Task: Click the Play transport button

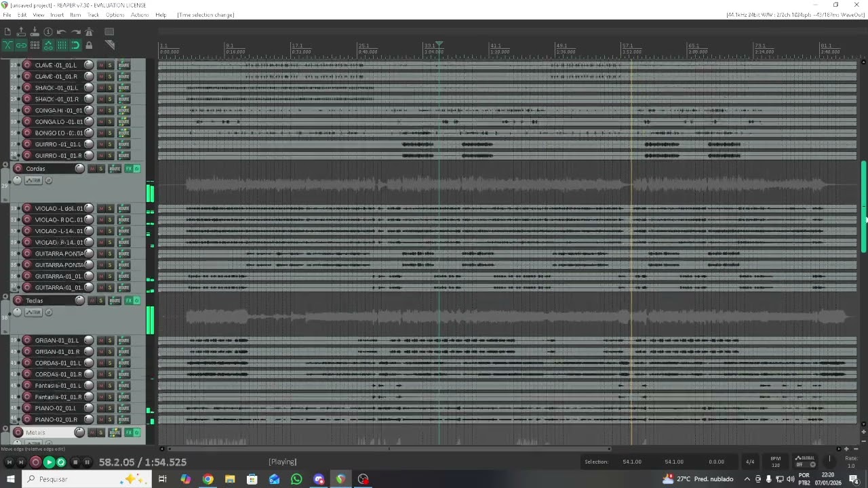Action: (x=49, y=462)
